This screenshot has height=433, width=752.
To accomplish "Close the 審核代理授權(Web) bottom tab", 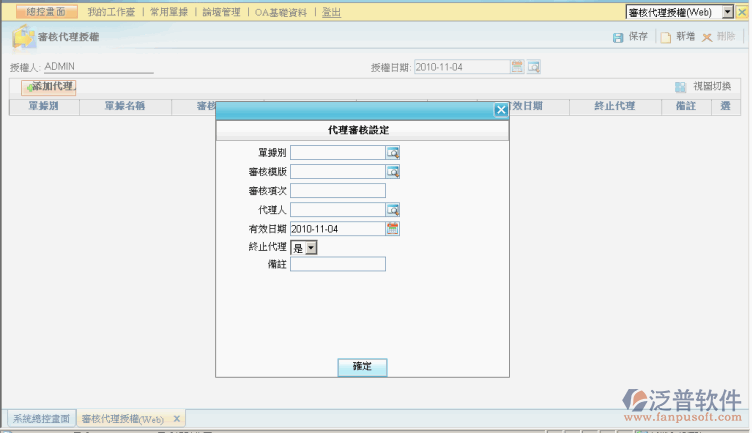I will (x=177, y=419).
